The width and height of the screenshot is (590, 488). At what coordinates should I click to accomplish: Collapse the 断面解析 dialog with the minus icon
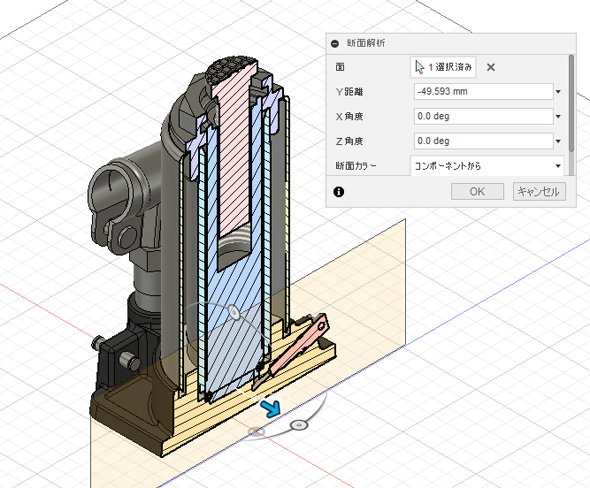(x=335, y=44)
